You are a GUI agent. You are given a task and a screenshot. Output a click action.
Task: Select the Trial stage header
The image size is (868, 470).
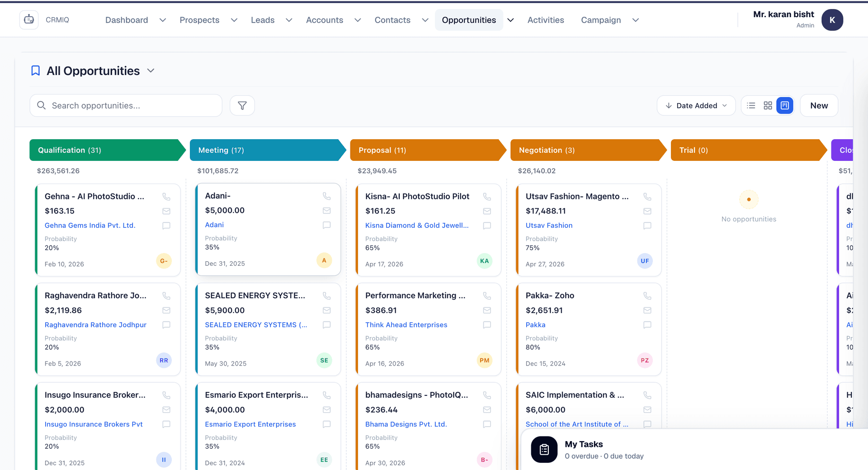point(749,150)
